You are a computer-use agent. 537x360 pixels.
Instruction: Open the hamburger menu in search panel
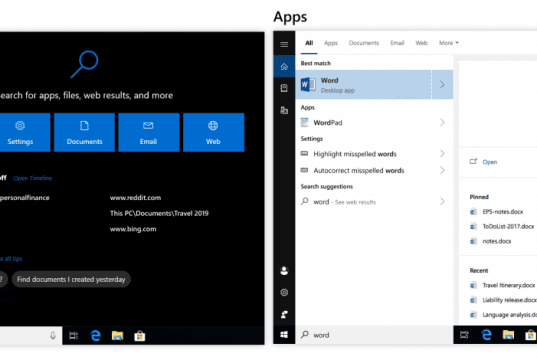coord(284,44)
